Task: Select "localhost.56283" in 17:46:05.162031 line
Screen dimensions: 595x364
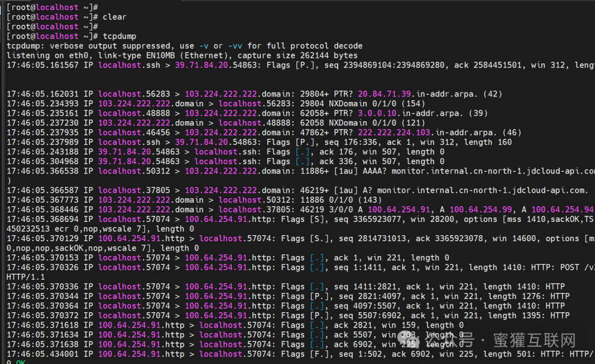Action: click(x=134, y=94)
